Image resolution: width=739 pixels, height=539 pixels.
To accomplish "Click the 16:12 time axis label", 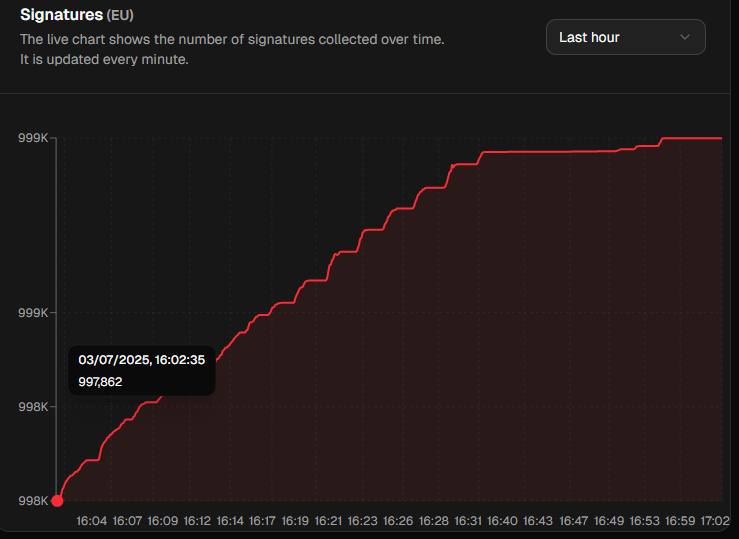I will (x=197, y=521).
